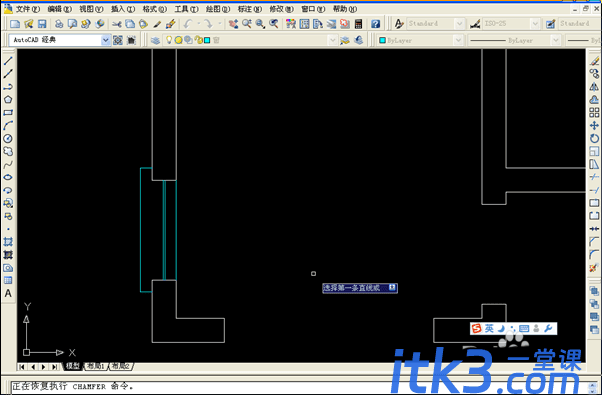Select the Polygon draw tool
The height and width of the screenshot is (395, 602).
[8, 100]
